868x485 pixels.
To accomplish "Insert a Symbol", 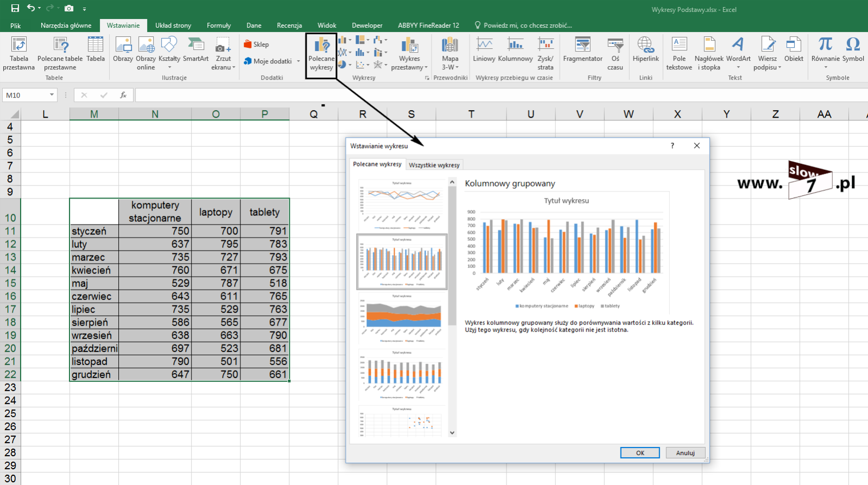I will point(853,49).
